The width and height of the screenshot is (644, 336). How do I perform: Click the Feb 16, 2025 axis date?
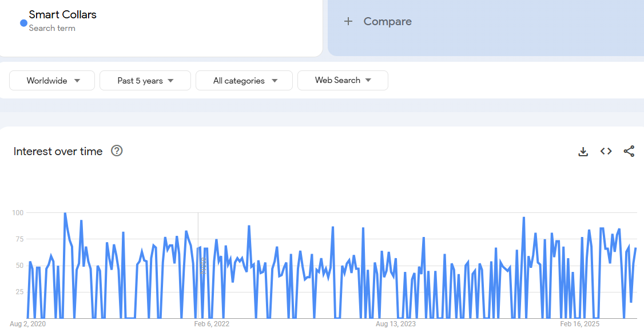click(x=579, y=324)
